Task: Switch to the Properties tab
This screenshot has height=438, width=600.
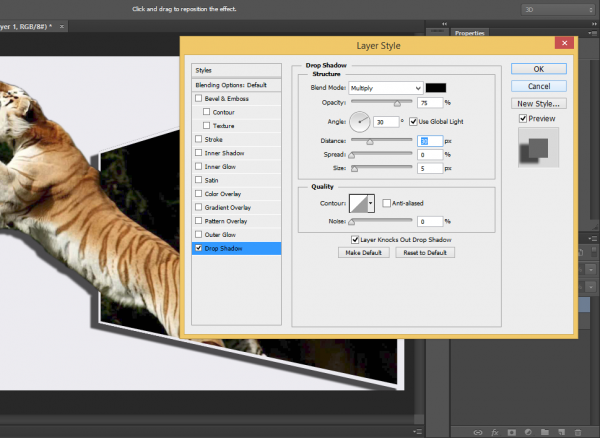Action: [471, 32]
